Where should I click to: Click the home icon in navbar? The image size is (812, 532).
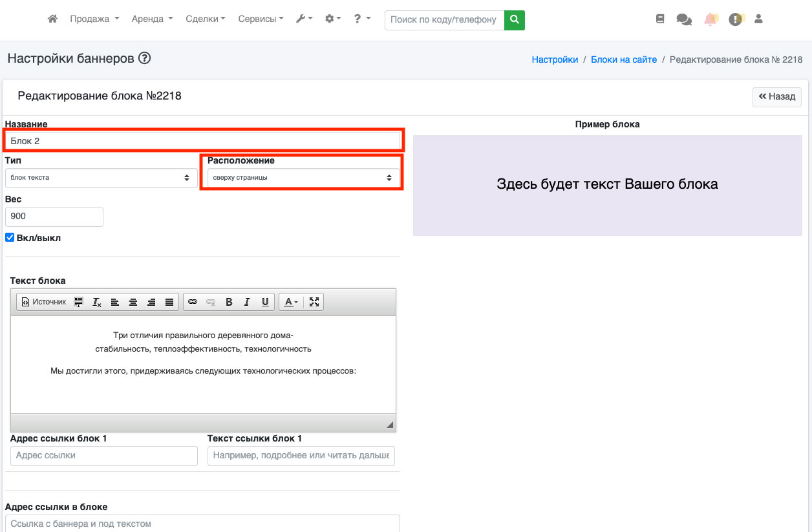[x=53, y=19]
